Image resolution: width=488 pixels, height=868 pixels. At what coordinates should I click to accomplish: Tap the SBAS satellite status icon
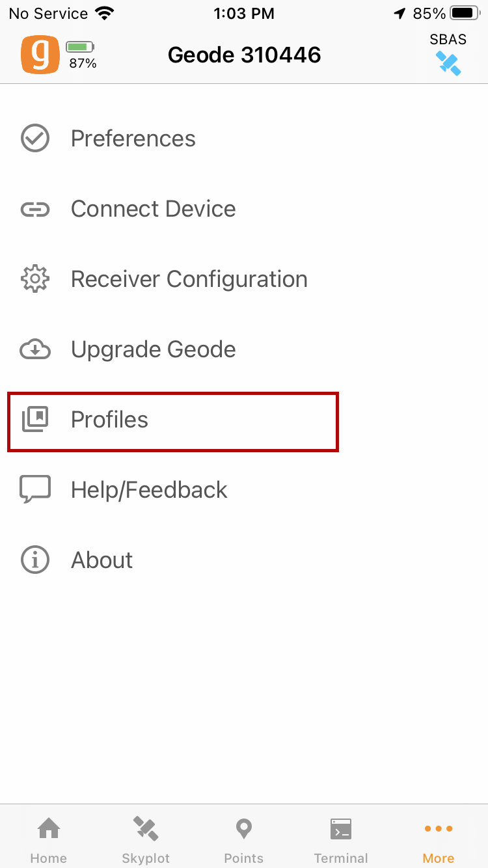pos(448,62)
